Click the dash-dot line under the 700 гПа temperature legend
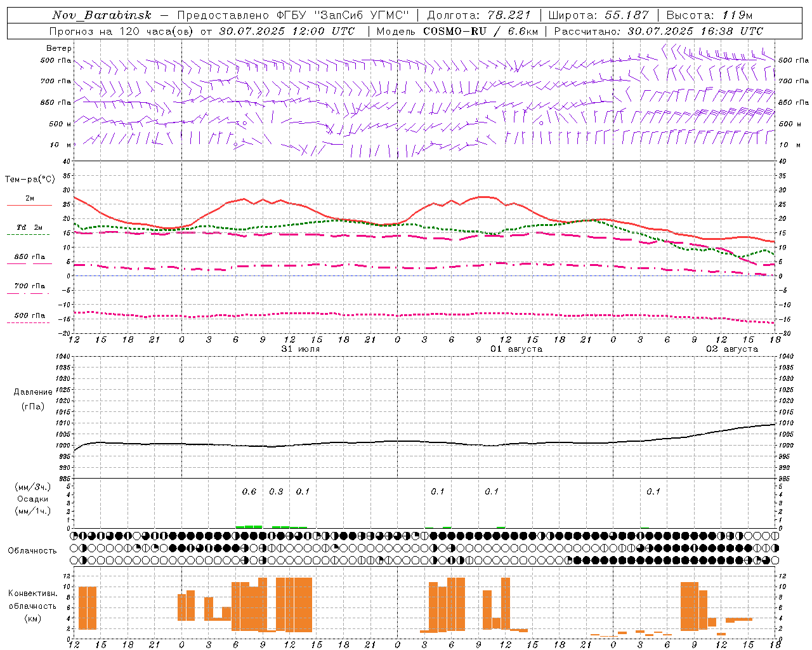 [29, 293]
